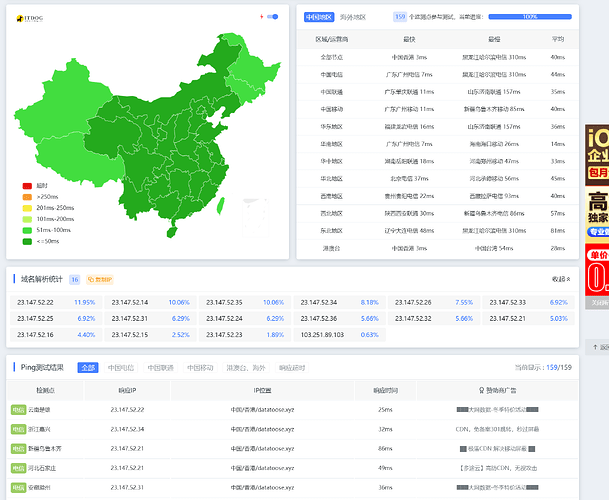Click Hainan island on the map
Image resolution: width=609 pixels, height=500 pixels.
coord(172,232)
